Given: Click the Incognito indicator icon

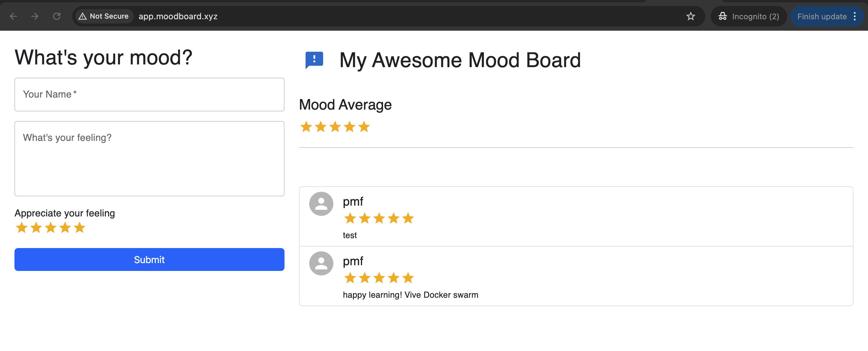Looking at the screenshot, I should pyautogui.click(x=722, y=16).
